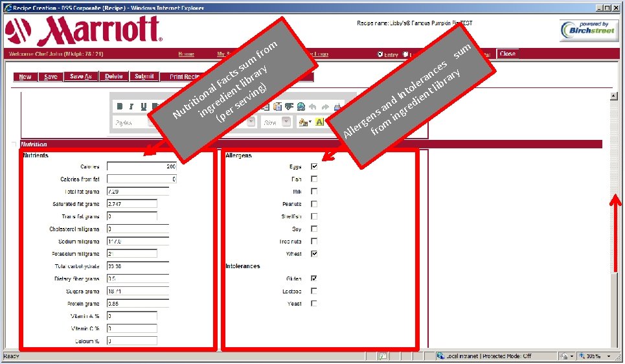Viewport: 625px width, 364px height.
Task: Click the Close button in the header
Action: coord(507,54)
